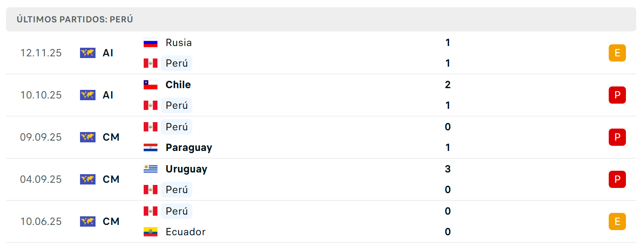Click the CM competition label for 04.09.25
The width and height of the screenshot is (644, 249).
(x=111, y=179)
